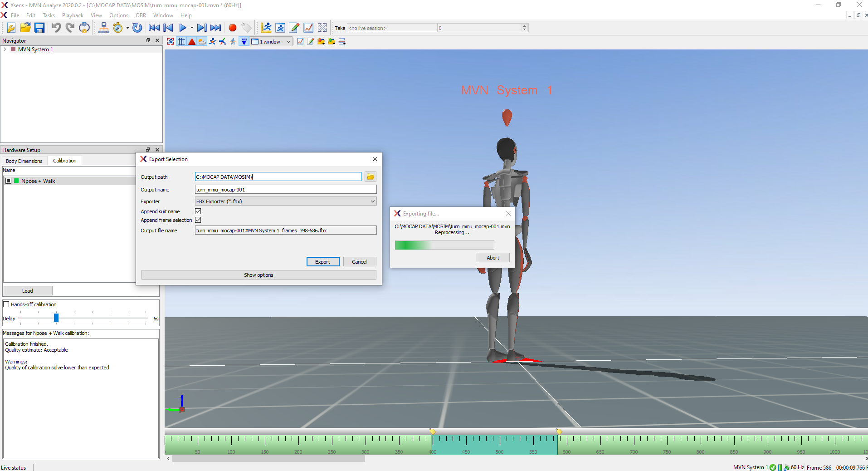Click the timeline horizontal scrollbar
Viewport: 868px width, 471px height.
(x=268, y=459)
